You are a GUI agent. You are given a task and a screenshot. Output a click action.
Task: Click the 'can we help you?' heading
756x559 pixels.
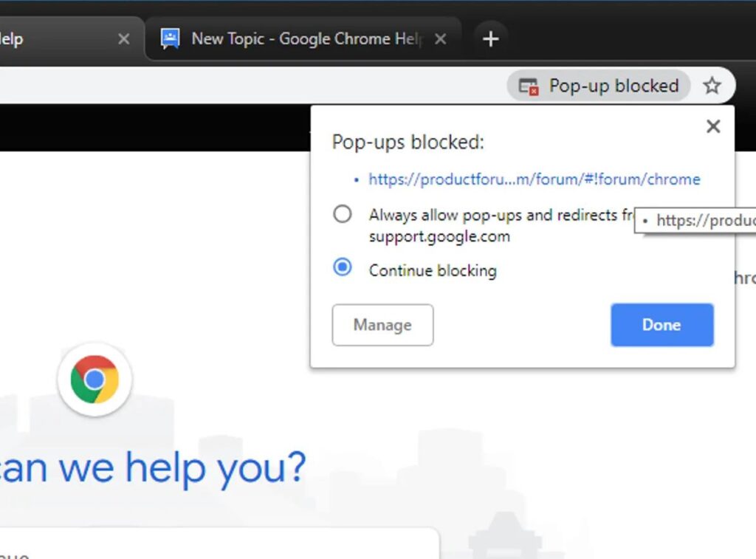[x=153, y=468]
